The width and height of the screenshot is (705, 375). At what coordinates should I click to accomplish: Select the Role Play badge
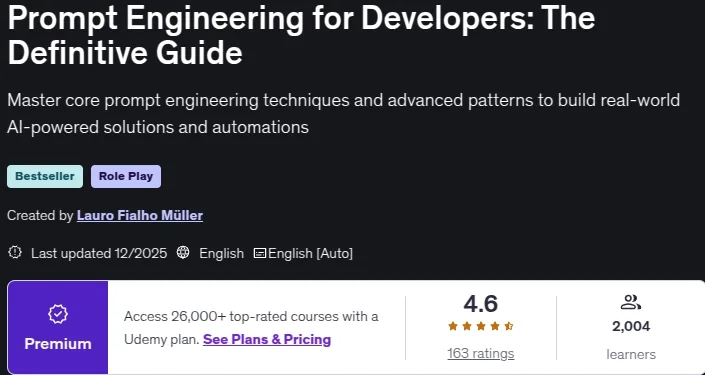(126, 176)
